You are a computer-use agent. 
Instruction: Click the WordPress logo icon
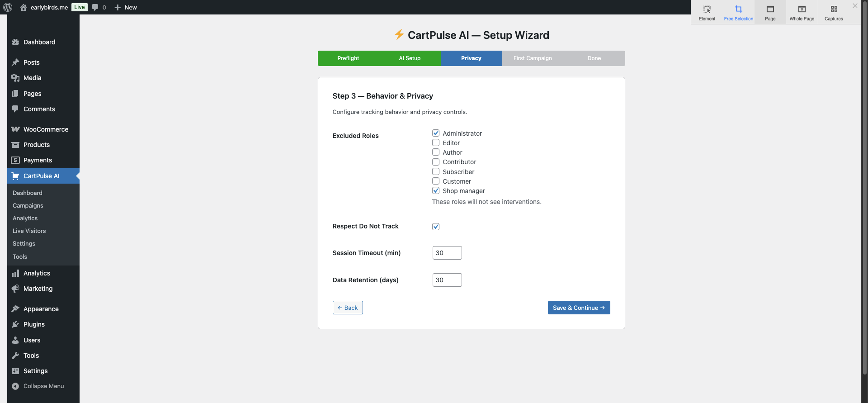coord(8,7)
